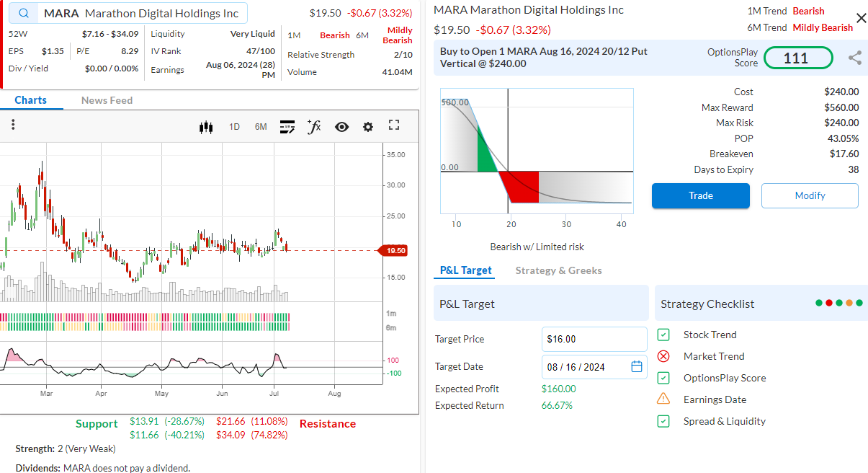Click the P/E value 8.29
Viewport: 868px width, 473px height.
click(130, 51)
